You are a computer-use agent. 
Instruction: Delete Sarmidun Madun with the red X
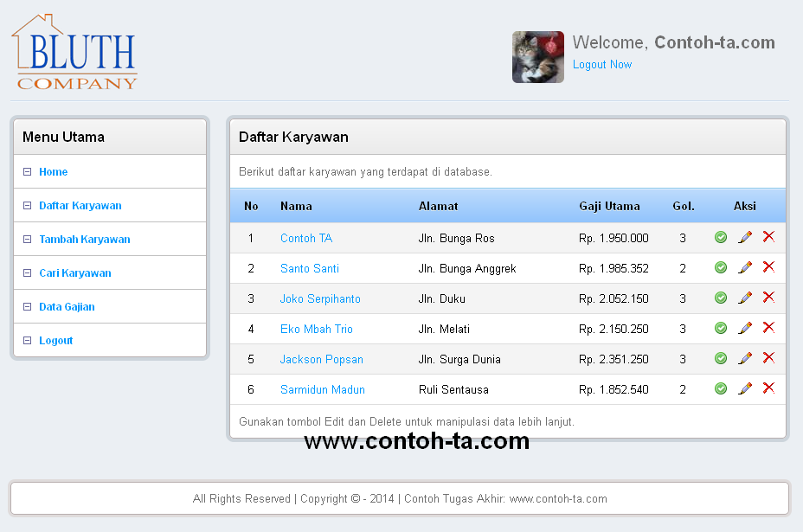tap(768, 388)
